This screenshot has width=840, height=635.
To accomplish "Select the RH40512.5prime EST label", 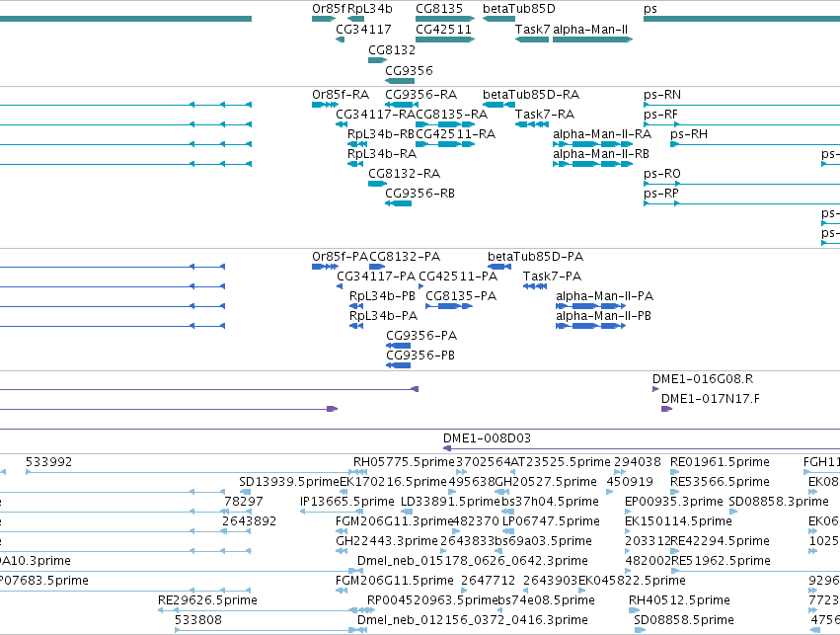I will [679, 599].
